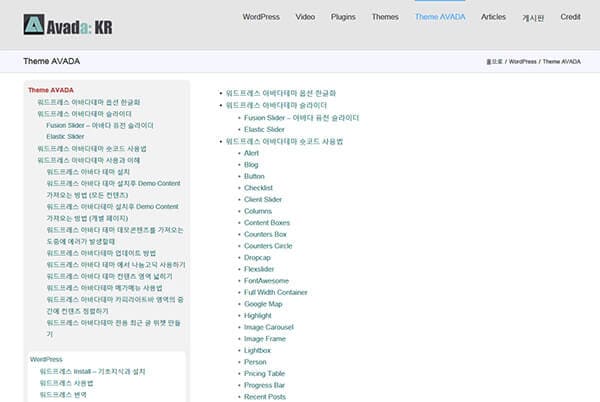Open sidebar link 워드프레스 번역
Screen dimensions: 600x402
click(x=63, y=395)
